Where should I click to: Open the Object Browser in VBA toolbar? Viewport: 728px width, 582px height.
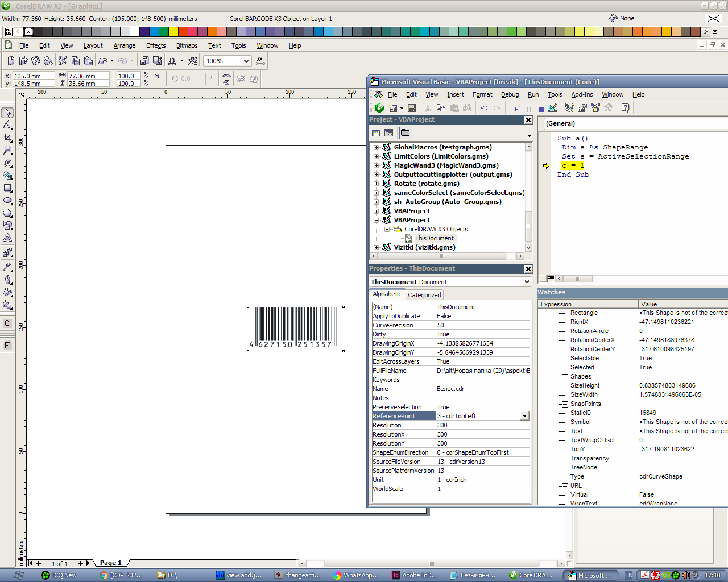tap(595, 108)
